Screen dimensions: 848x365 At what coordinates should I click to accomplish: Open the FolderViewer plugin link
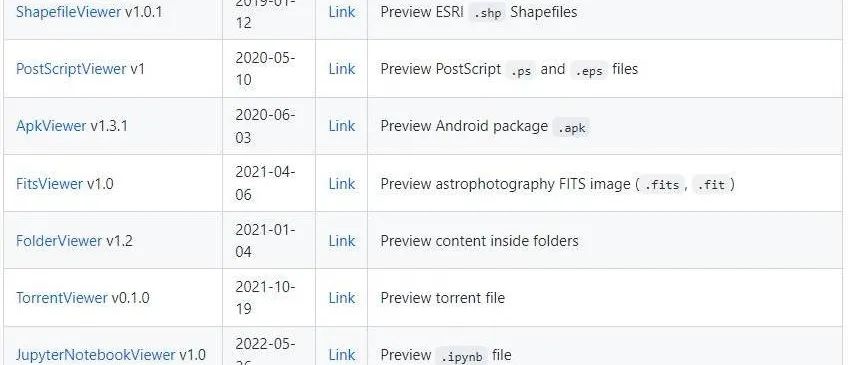[59, 241]
